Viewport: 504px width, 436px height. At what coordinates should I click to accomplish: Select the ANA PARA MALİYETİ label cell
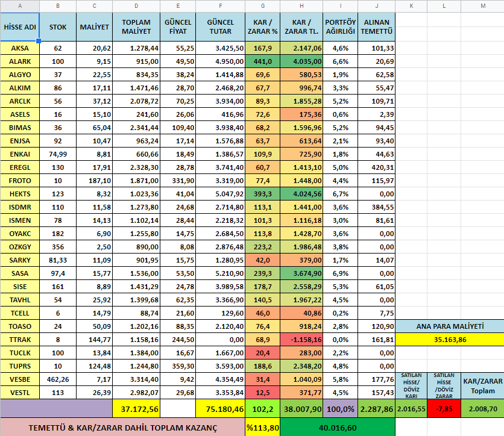click(x=449, y=326)
